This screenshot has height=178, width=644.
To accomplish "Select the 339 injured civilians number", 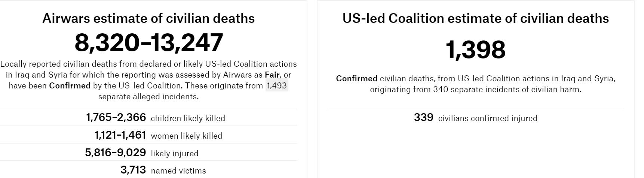I will pyautogui.click(x=423, y=118).
